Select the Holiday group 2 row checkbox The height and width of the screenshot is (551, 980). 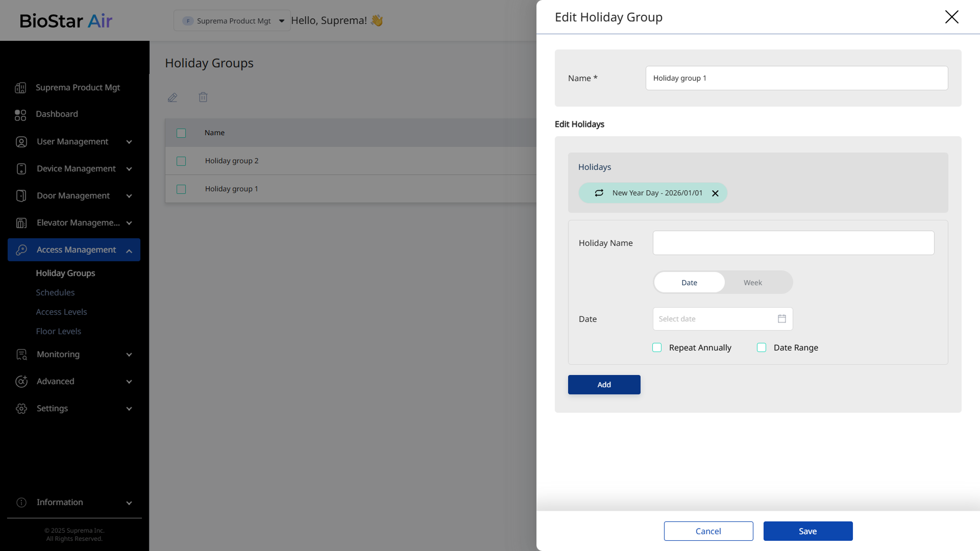[181, 161]
